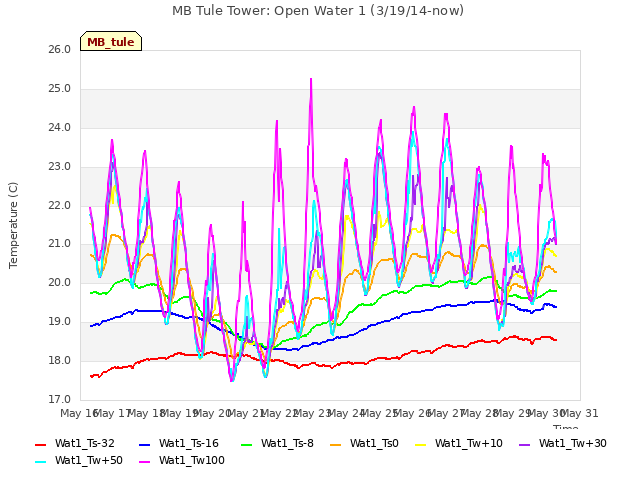The image size is (640, 480).
Task: Click the cyan Wat1_Tw+50 legend swatch
Action: click(41, 462)
